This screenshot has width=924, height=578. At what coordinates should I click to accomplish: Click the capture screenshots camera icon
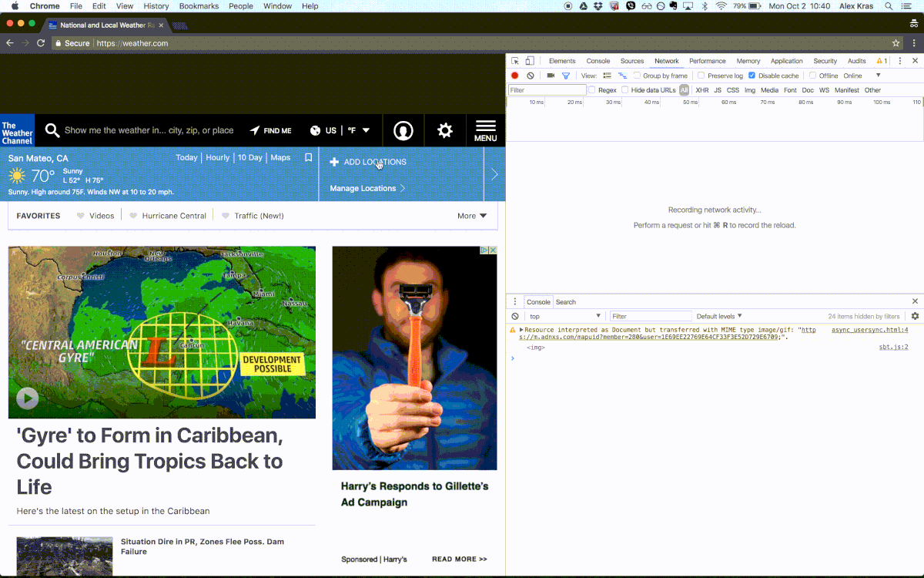[x=551, y=76]
